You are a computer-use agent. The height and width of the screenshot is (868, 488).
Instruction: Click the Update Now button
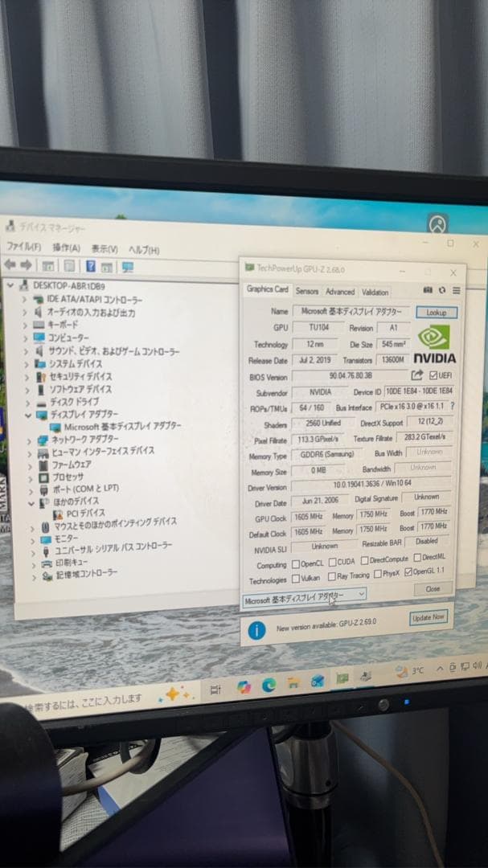click(x=429, y=616)
